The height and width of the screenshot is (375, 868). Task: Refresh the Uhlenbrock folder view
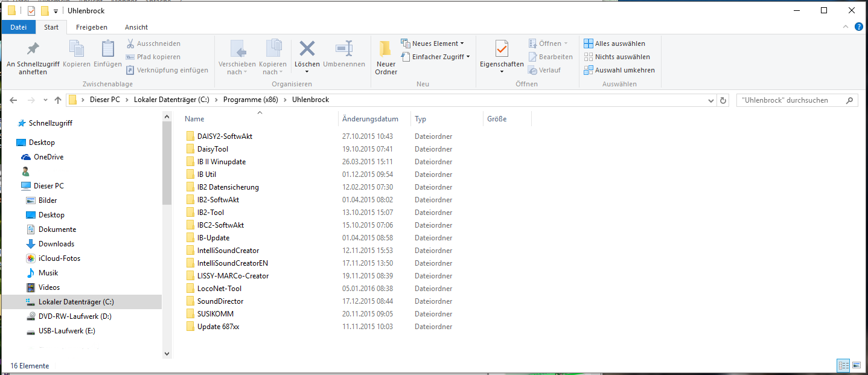point(724,100)
